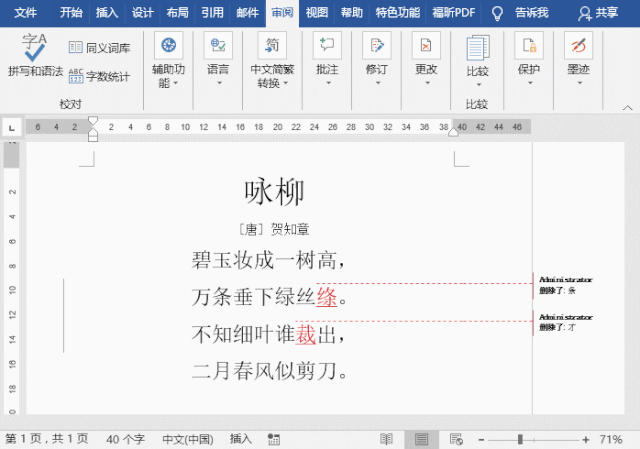The width and height of the screenshot is (640, 449).
Task: Click the zoom out minus button
Action: coord(481,440)
